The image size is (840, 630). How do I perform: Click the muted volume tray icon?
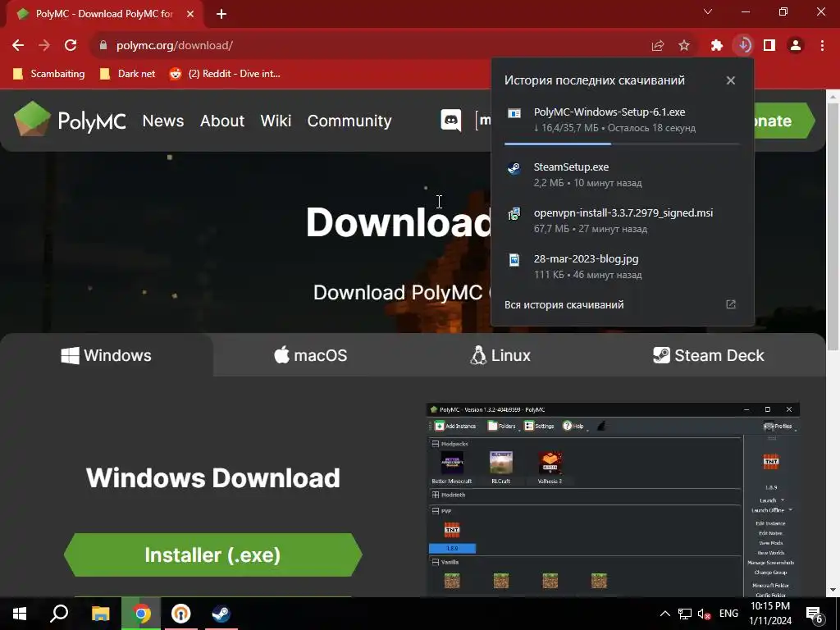point(704,614)
